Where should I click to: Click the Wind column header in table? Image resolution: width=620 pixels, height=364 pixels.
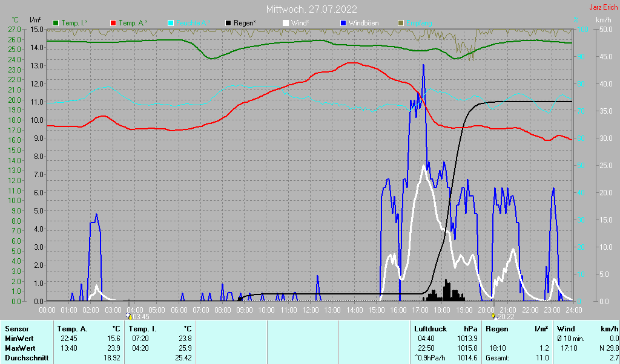coord(566,328)
